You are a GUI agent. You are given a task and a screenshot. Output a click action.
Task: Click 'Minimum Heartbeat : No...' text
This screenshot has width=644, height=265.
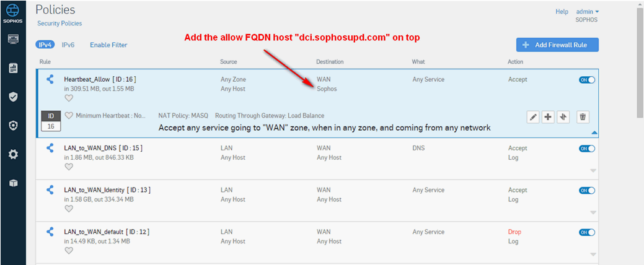pyautogui.click(x=111, y=116)
